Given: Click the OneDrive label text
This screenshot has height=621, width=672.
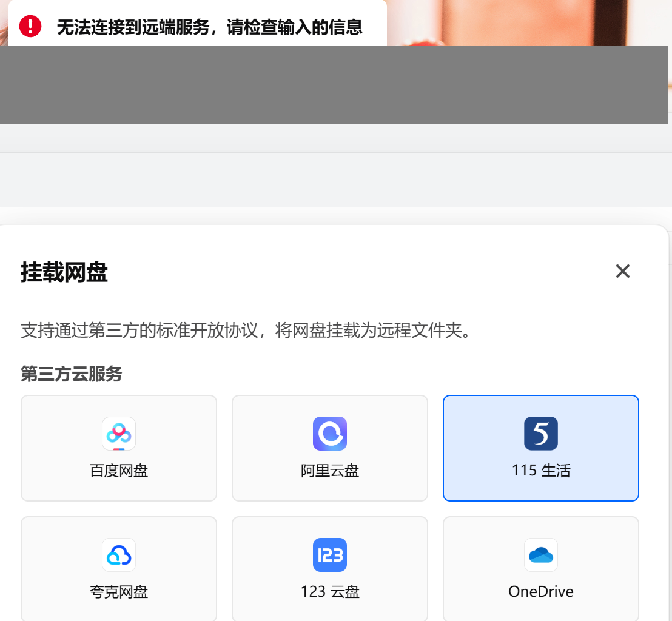Looking at the screenshot, I should tap(541, 592).
